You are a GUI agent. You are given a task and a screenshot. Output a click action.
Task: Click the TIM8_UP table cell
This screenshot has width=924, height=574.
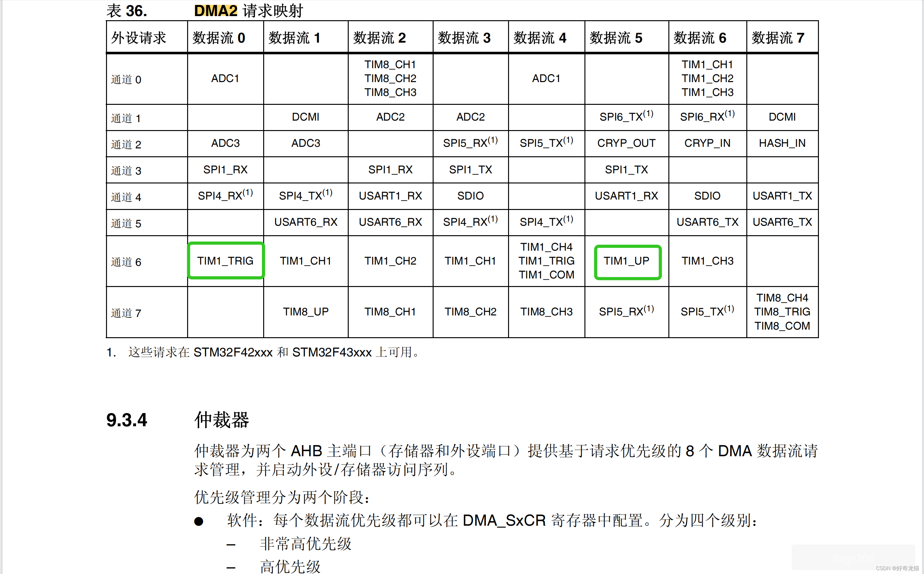[x=305, y=312]
